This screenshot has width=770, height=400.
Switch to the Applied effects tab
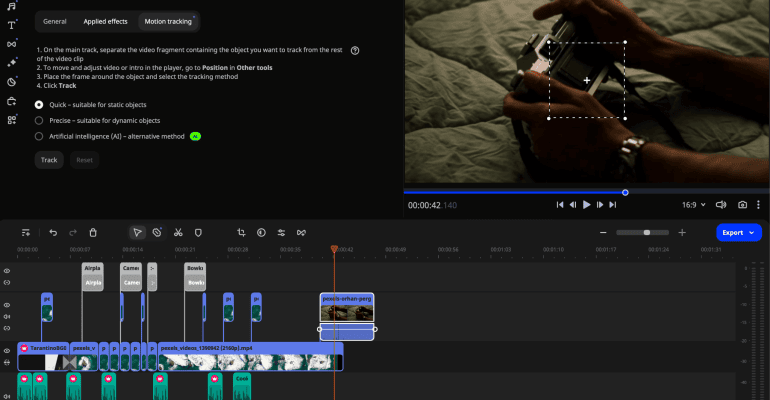(105, 22)
